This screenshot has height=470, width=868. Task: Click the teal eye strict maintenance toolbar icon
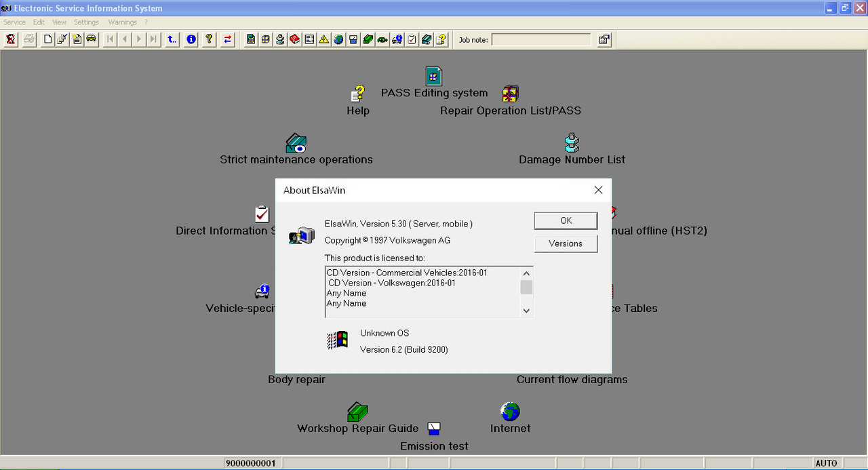tap(427, 39)
